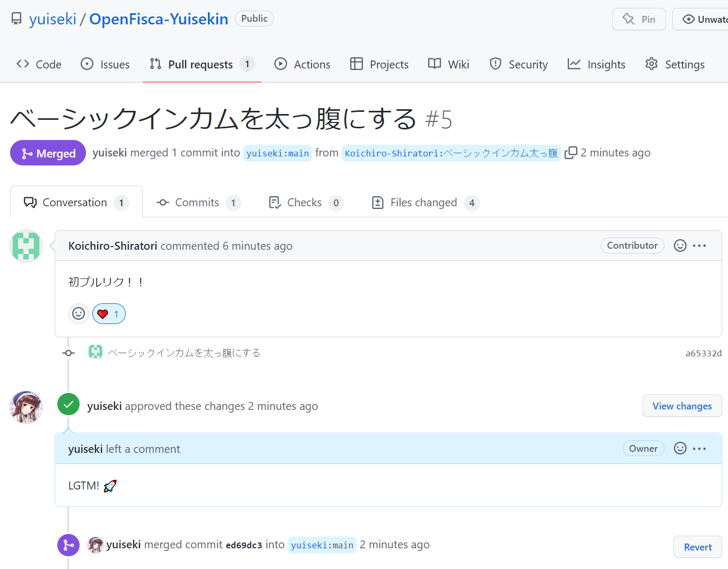This screenshot has width=728, height=569.
Task: Click the '2 minutes ago' merge event timestamp
Action: (x=395, y=545)
